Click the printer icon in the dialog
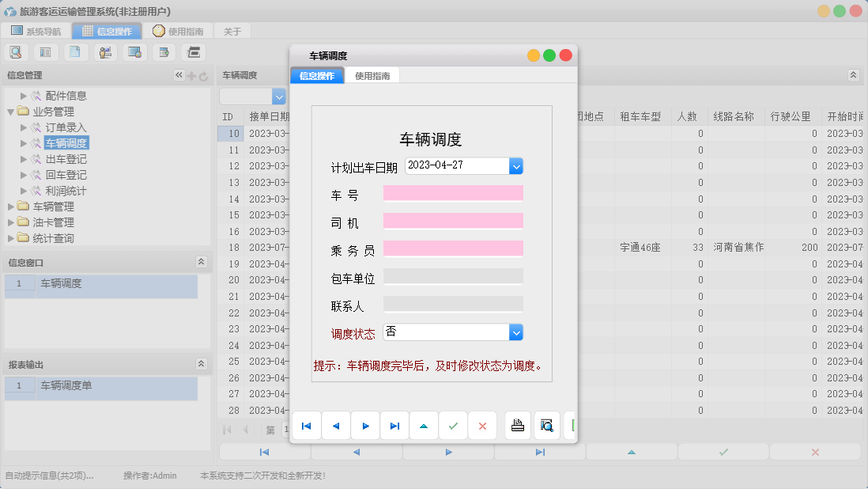 click(x=518, y=426)
